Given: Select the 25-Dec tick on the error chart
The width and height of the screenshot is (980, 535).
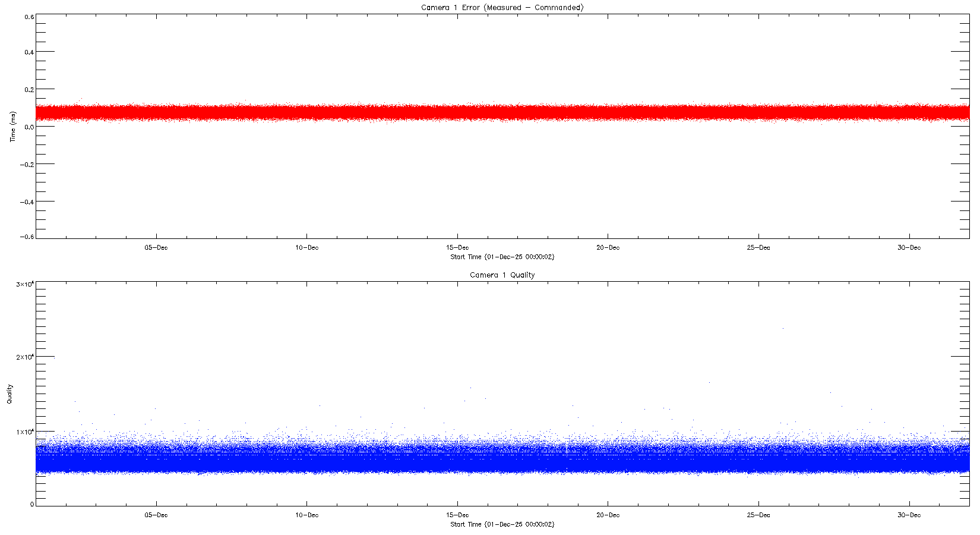Looking at the screenshot, I should click(x=758, y=248).
